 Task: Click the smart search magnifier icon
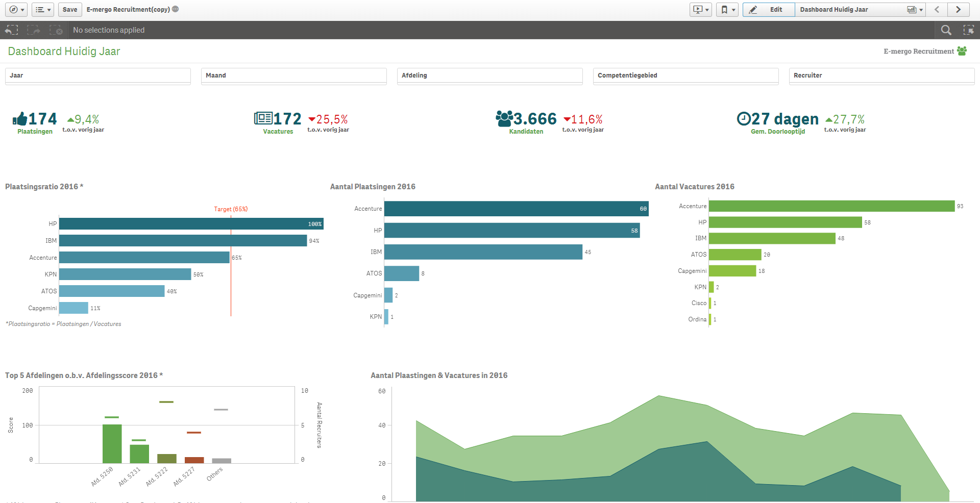(x=946, y=30)
